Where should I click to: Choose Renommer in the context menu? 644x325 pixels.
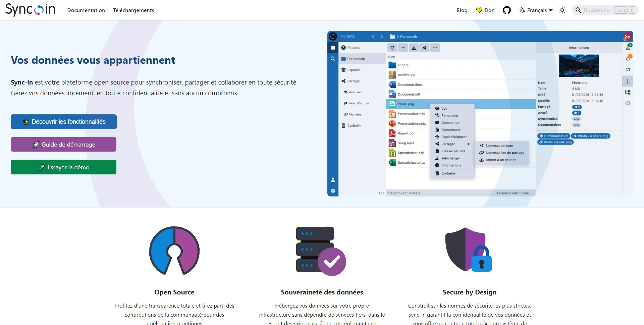point(452,115)
